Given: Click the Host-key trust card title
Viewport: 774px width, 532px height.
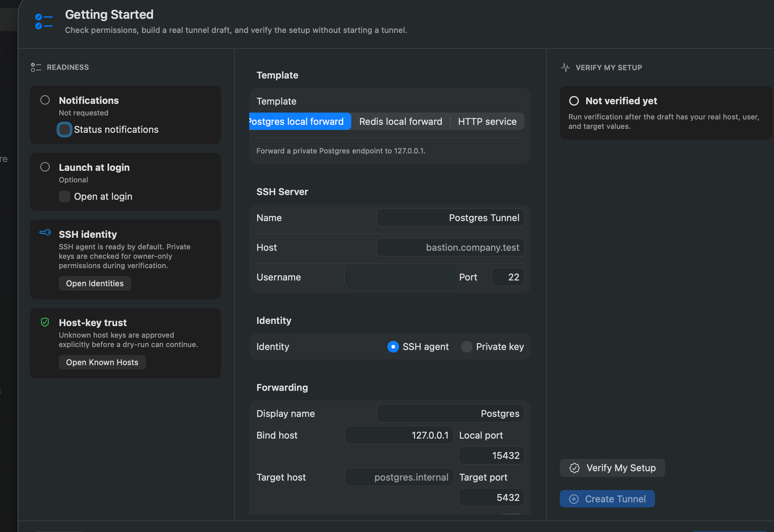Looking at the screenshot, I should pos(93,323).
